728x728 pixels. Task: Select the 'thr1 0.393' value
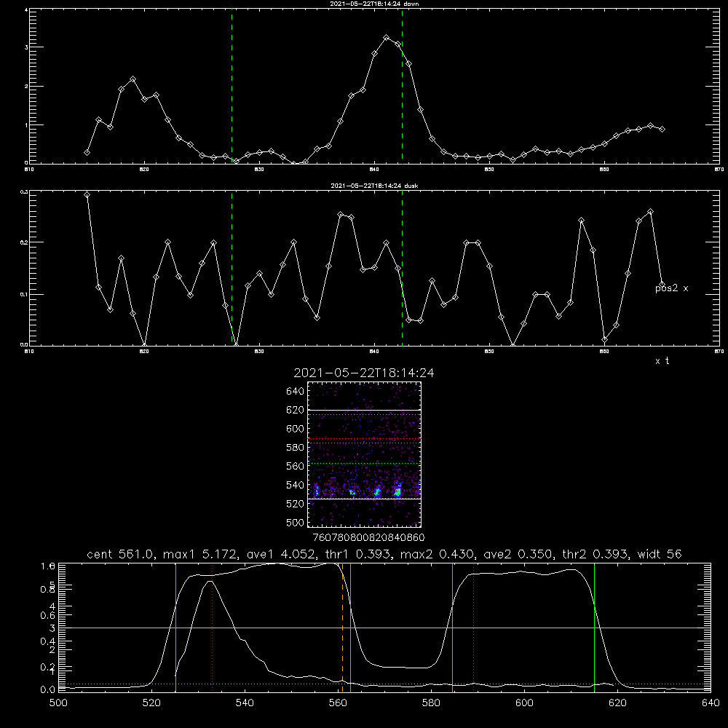pos(357,554)
